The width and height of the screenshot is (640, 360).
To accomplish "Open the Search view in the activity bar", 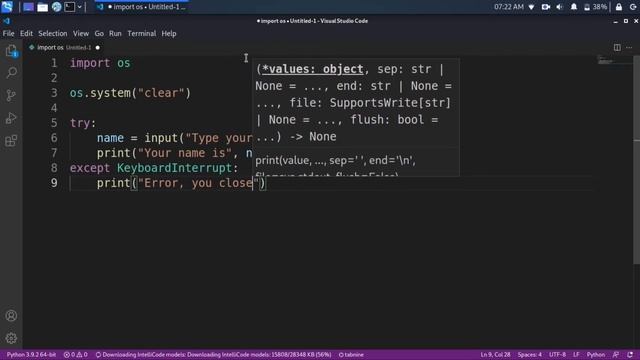I will [11, 73].
